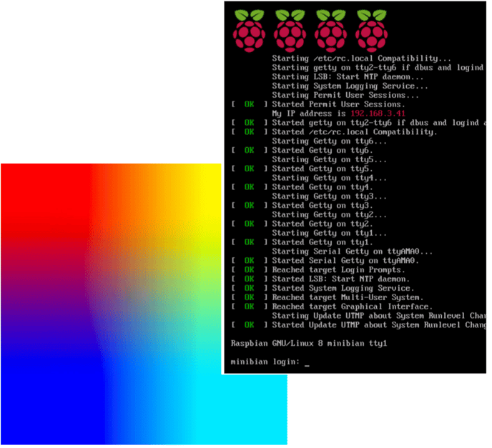Click 'Started LSB: Start NTP daemon.' line
Viewport: 492px width, 448px height.
tap(341, 279)
